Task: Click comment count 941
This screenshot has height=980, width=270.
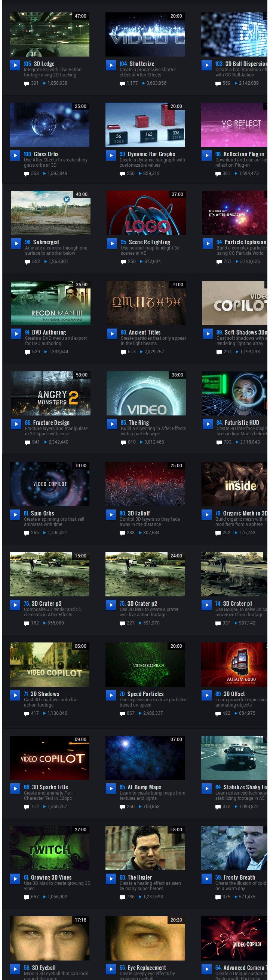Action: 36,442
